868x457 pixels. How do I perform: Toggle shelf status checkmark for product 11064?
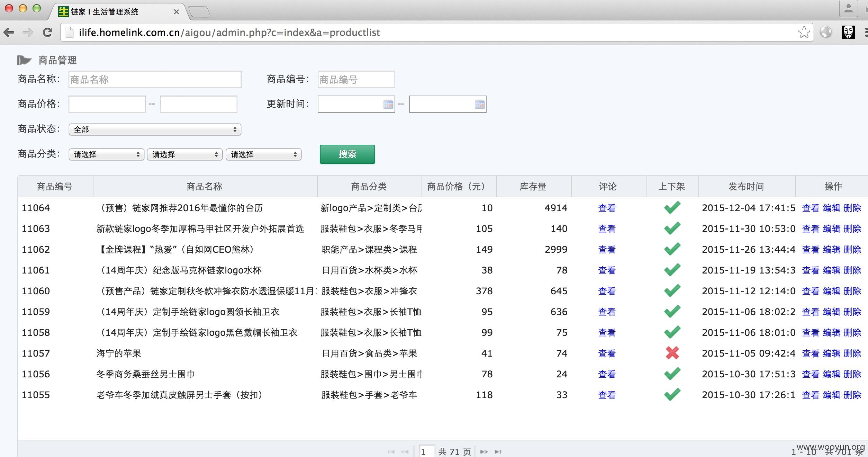672,208
